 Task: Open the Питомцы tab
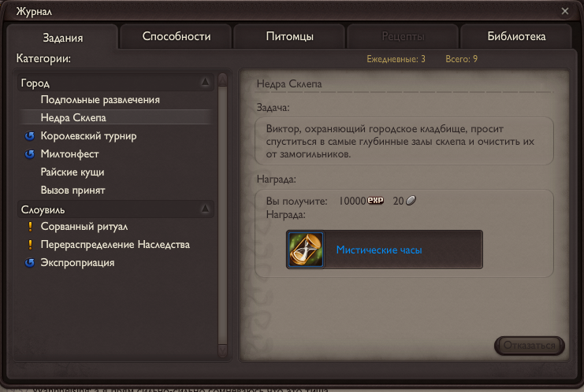coord(289,36)
